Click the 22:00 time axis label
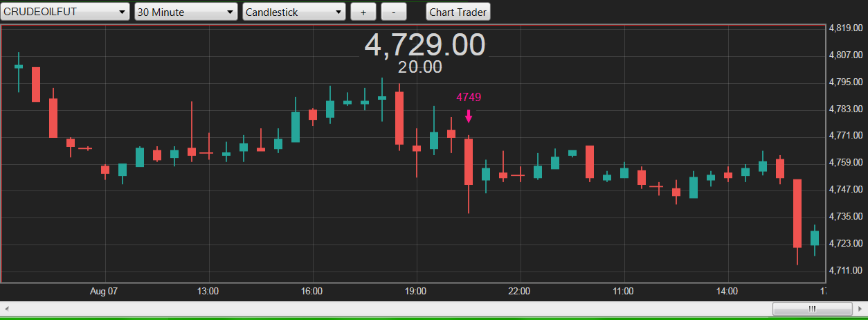 [519, 292]
